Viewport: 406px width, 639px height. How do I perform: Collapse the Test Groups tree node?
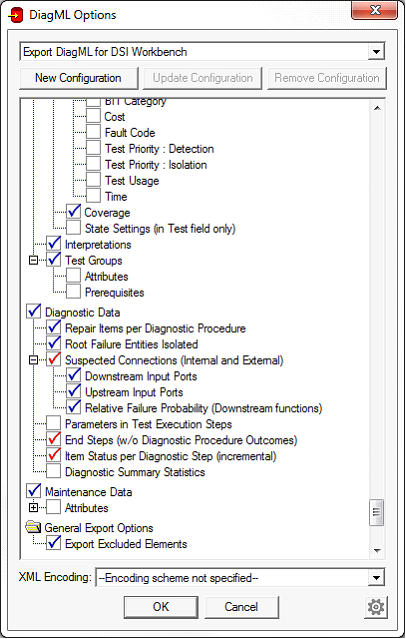(x=33, y=260)
